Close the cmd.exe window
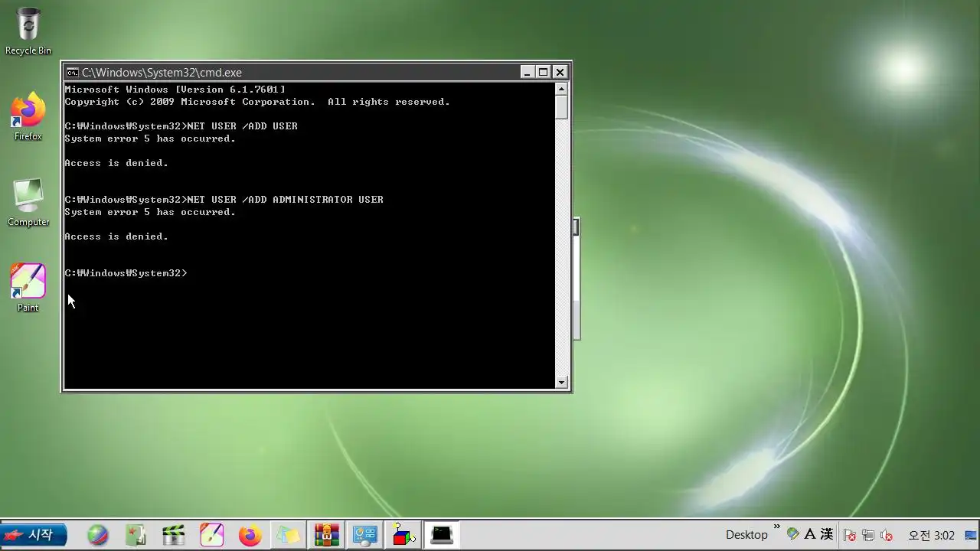This screenshot has height=551, width=980. [560, 72]
